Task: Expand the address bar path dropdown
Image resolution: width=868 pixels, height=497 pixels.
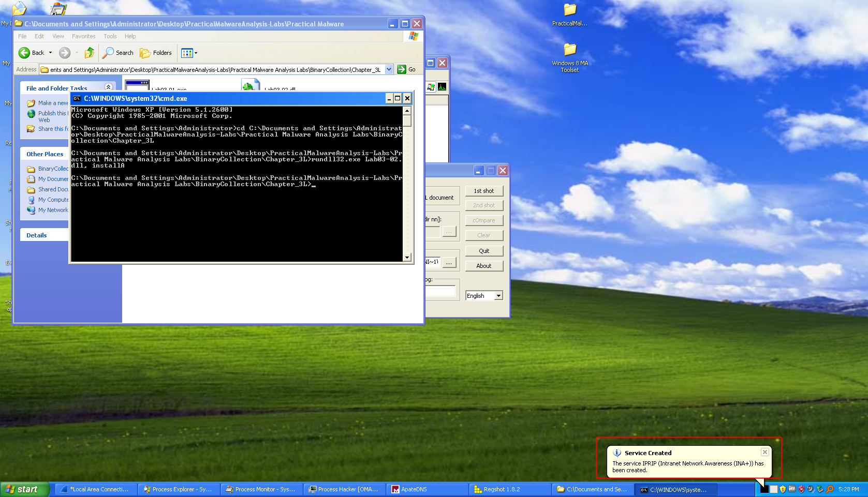Action: tap(389, 69)
